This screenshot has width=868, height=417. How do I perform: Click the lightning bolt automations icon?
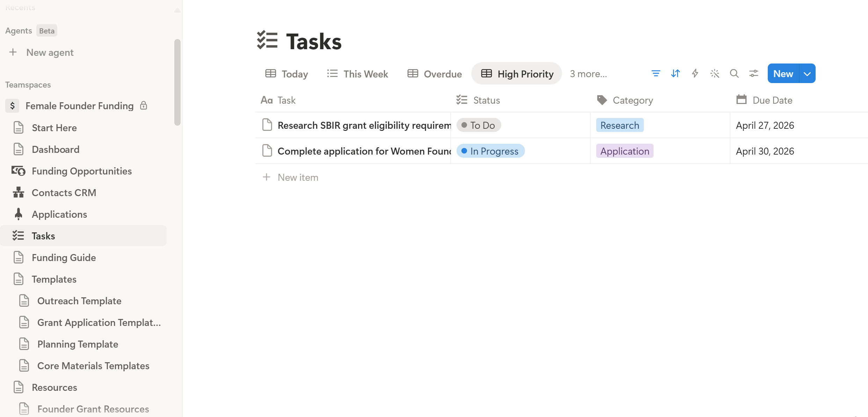click(x=695, y=74)
